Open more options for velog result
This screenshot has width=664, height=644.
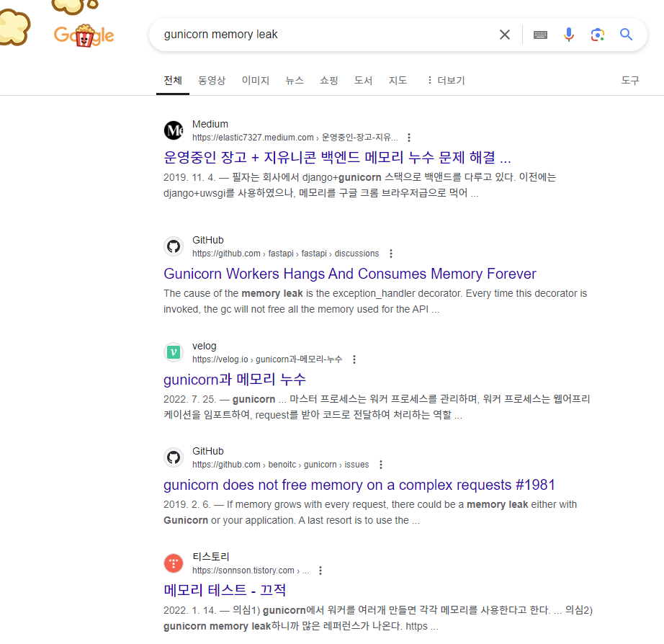[x=354, y=359]
